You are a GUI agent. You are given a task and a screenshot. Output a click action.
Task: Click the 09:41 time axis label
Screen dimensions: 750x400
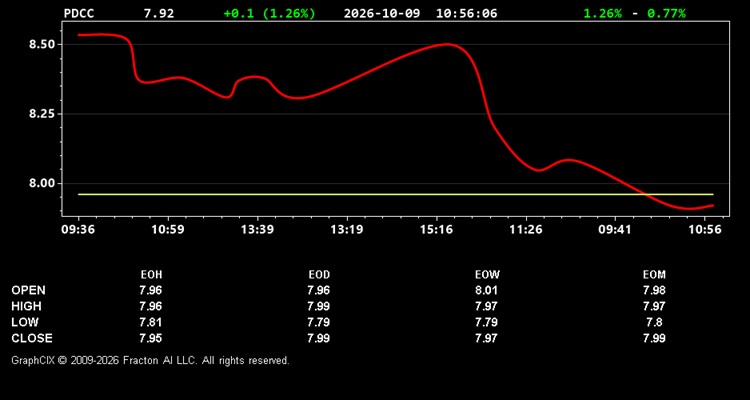(x=615, y=229)
